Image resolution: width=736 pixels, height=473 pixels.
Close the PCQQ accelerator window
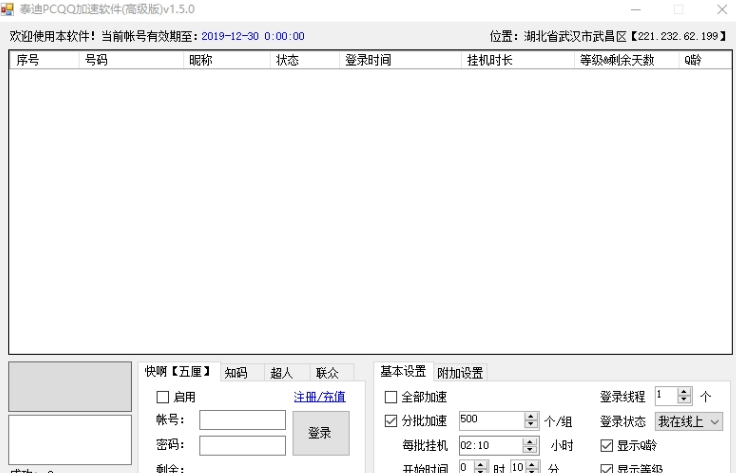tap(721, 9)
